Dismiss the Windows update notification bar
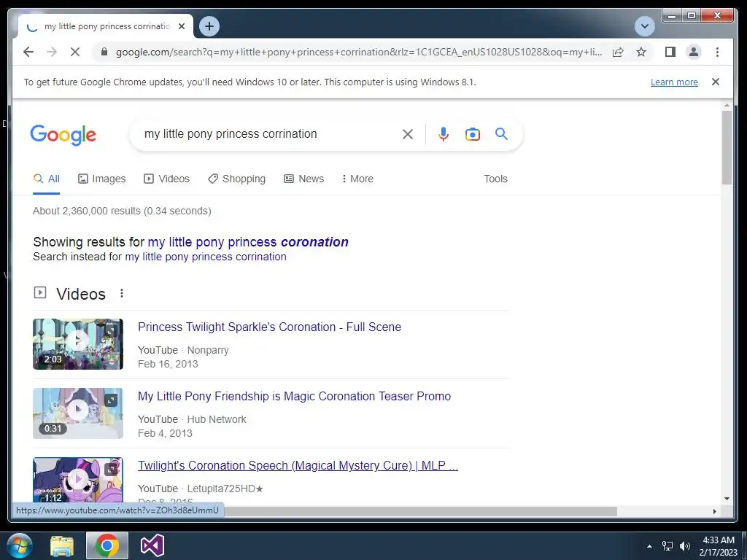747x560 pixels. tap(715, 82)
